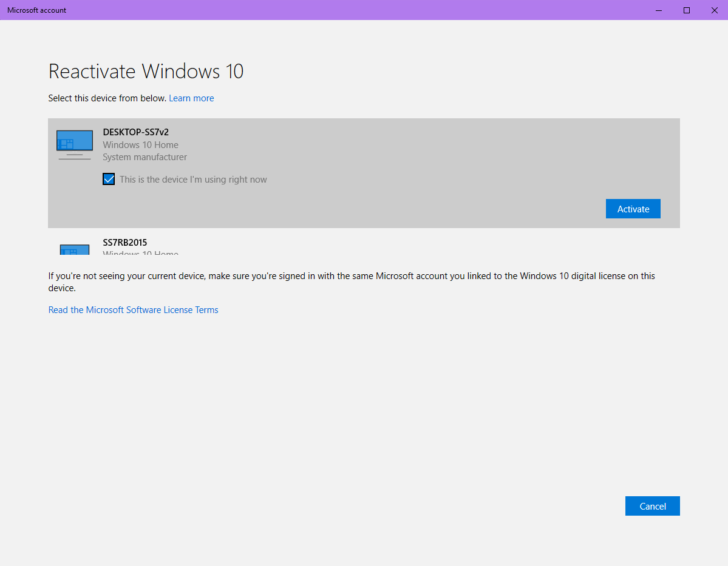Click the SS7RB2015 computer monitor icon
Image resolution: width=728 pixels, height=566 pixels.
click(x=75, y=249)
